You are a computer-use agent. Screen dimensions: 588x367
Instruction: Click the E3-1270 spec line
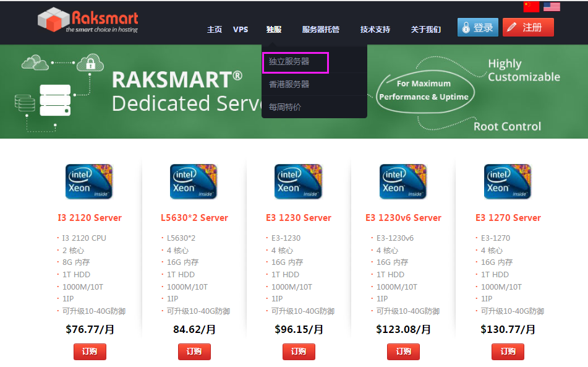point(495,238)
